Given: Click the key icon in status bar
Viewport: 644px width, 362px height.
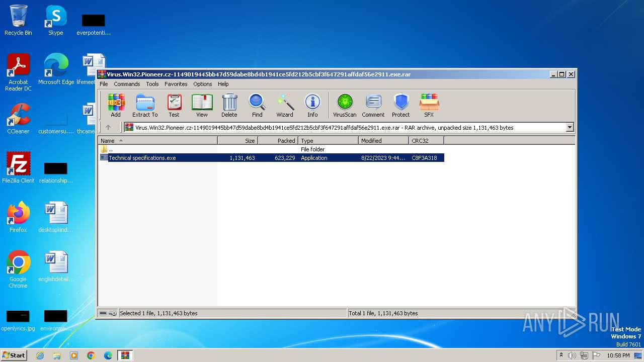Looking at the screenshot, I should coord(113,313).
